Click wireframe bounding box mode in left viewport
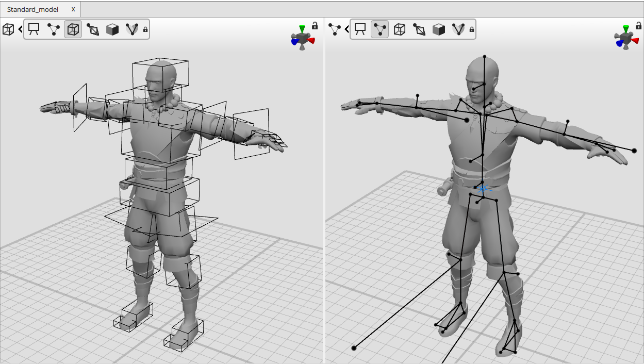Viewport: 644px width, 364px height. point(73,29)
